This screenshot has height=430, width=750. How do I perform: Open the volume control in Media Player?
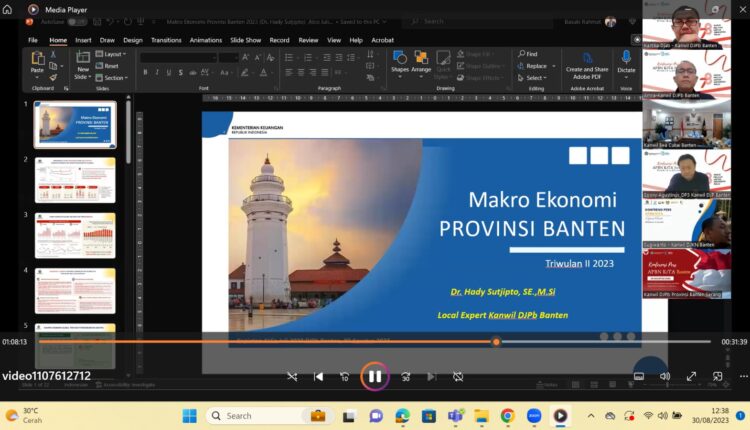pyautogui.click(x=665, y=377)
